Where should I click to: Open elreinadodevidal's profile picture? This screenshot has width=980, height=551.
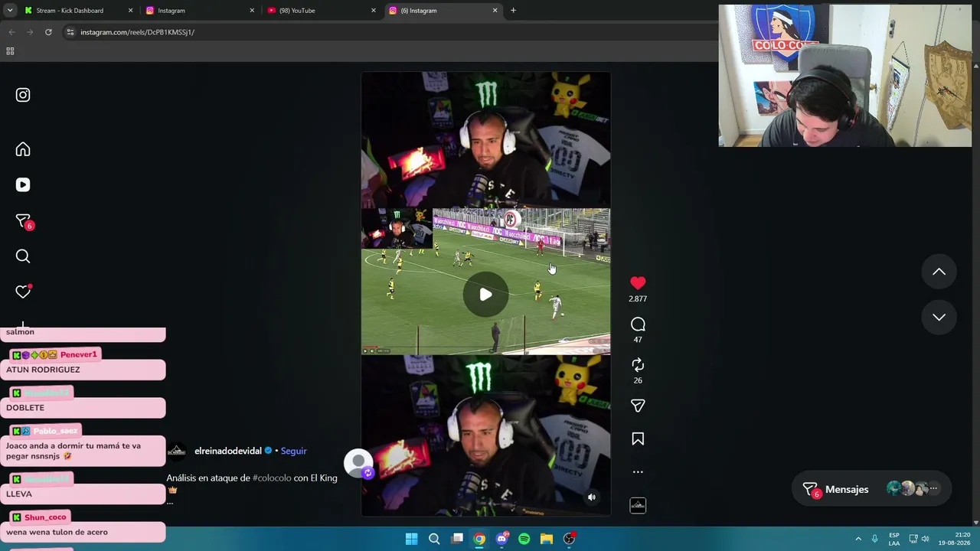176,451
